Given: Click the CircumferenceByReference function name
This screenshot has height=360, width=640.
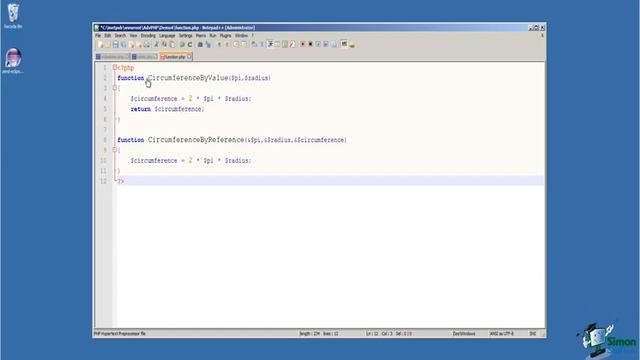Looking at the screenshot, I should coord(196,140).
